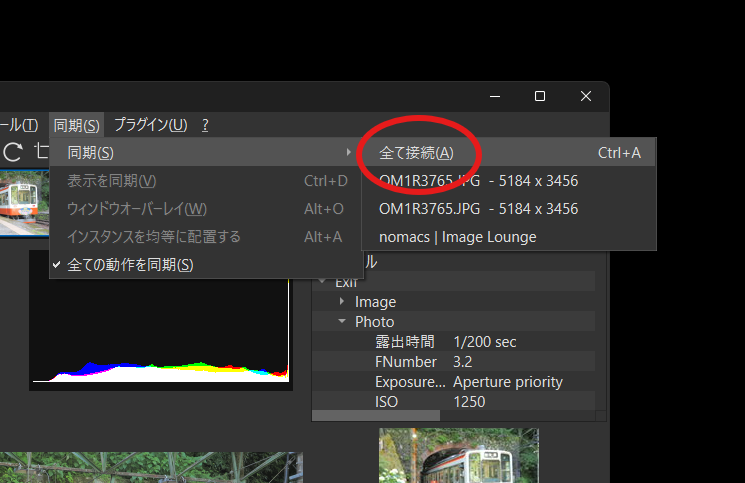
Task: Open the ? help menu
Action: tap(205, 125)
